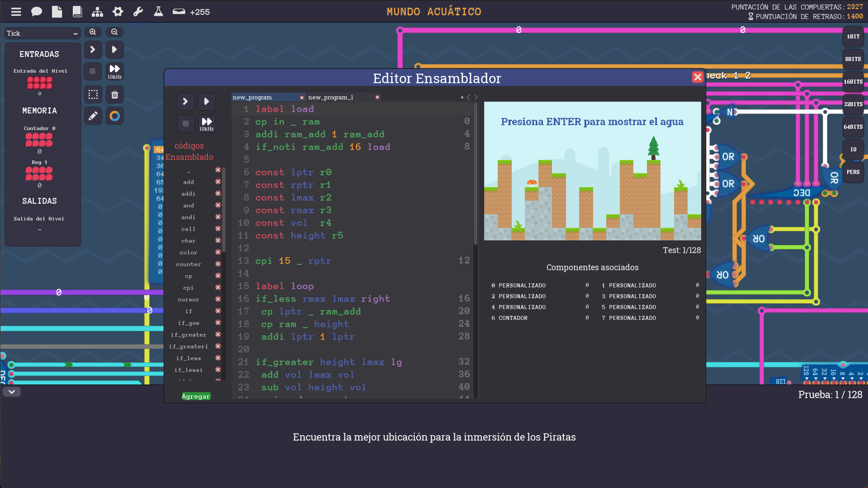This screenshot has width=868, height=488.
Task: Zoom in using the magnifier icon
Action: click(x=93, y=32)
